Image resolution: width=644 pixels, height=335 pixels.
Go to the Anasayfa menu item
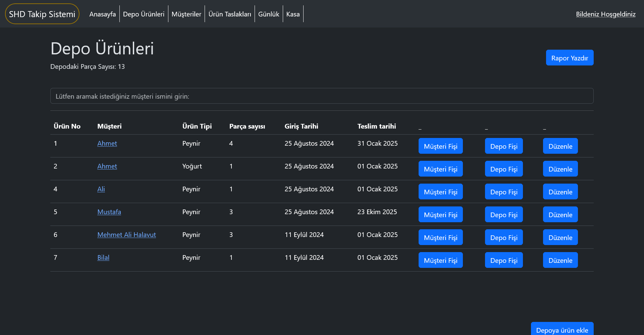(102, 14)
